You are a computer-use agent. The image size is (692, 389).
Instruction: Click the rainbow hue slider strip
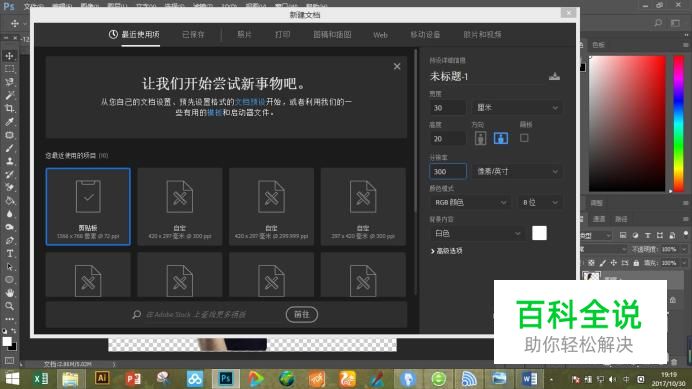pyautogui.click(x=678, y=124)
